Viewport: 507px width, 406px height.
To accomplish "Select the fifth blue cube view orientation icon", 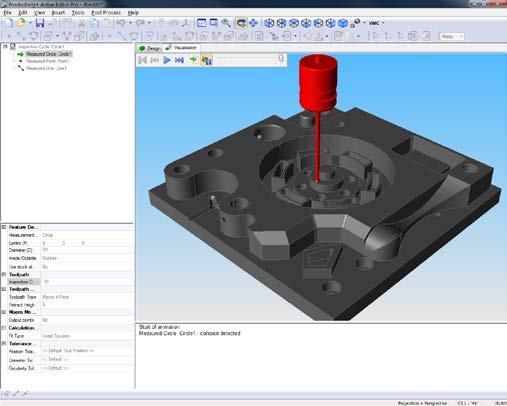I will (x=318, y=23).
